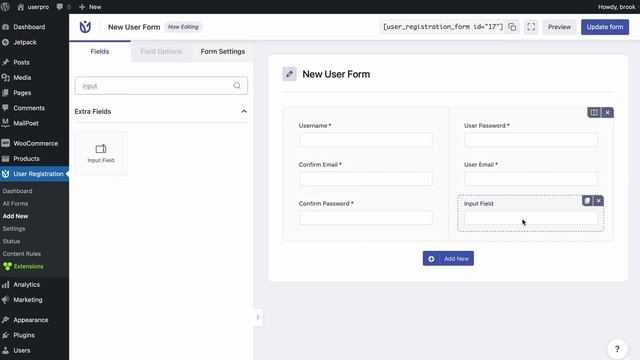Collapse the fields side panel arrow
The height and width of the screenshot is (360, 640).
[x=258, y=317]
